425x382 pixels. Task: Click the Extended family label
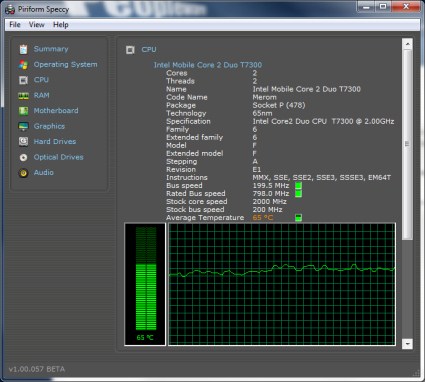[194, 137]
